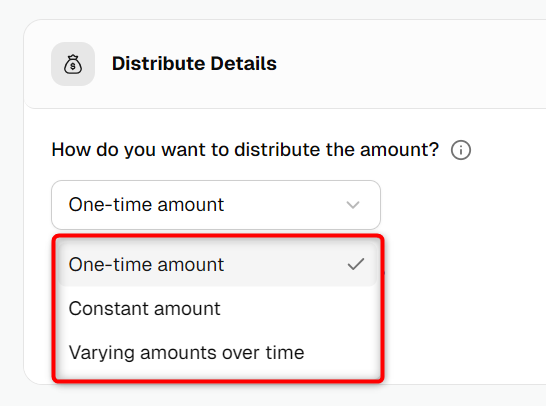Viewport: 546px width, 406px height.
Task: Click the Distribute Details heading
Action: pos(194,64)
